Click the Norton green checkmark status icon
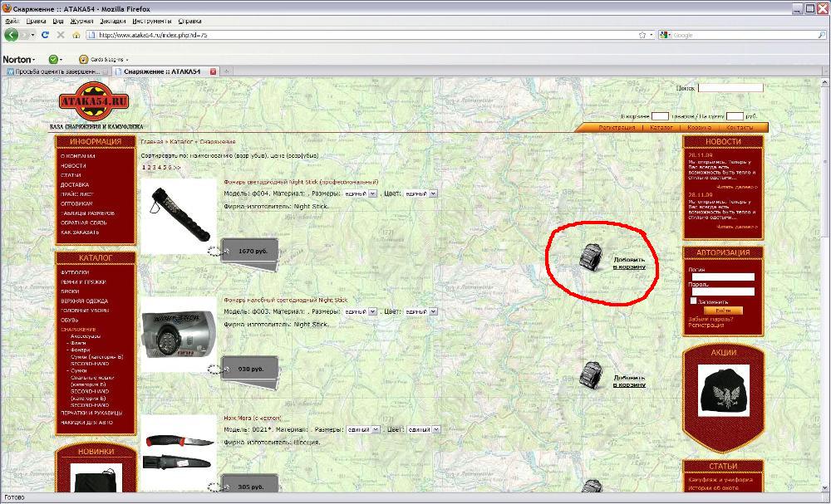Image resolution: width=831 pixels, height=504 pixels. 53,60
